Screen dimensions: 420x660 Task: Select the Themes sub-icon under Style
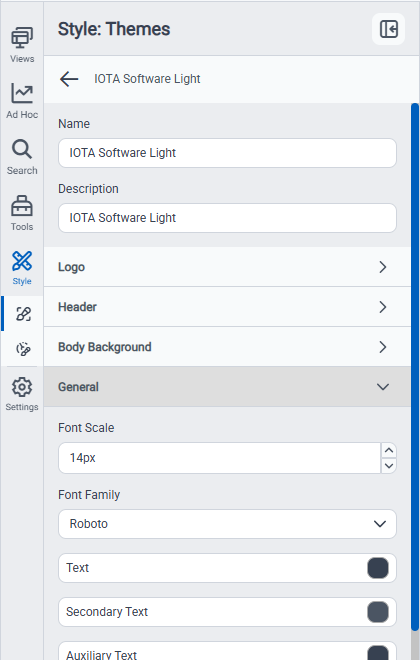click(23, 314)
